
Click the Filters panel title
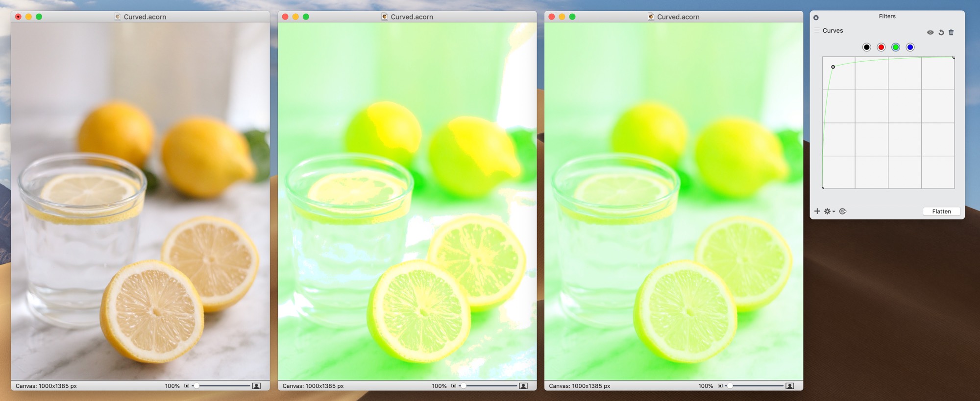pyautogui.click(x=887, y=16)
